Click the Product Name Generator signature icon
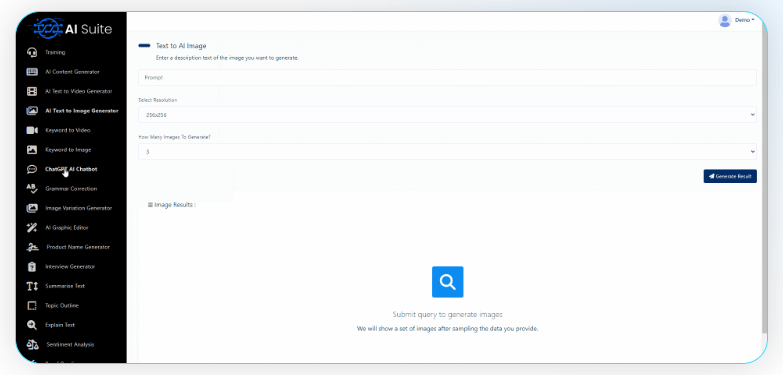Image resolution: width=783 pixels, height=375 pixels. (x=33, y=247)
